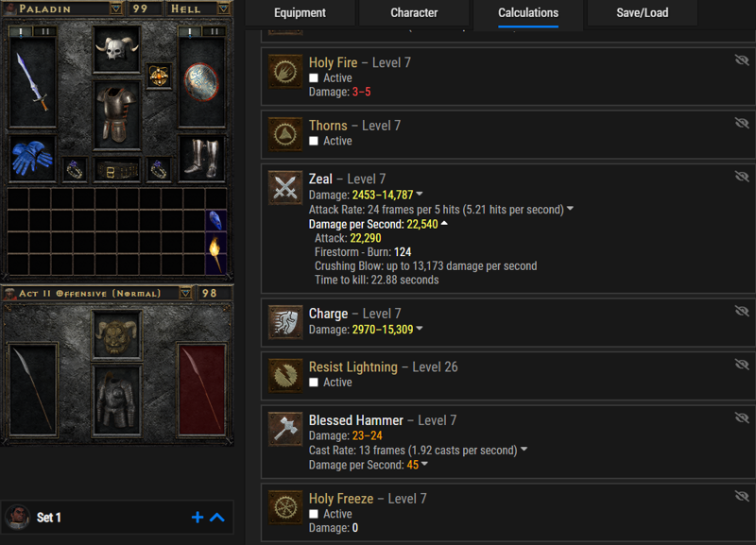Select the torch charm in inventory

coord(215,252)
